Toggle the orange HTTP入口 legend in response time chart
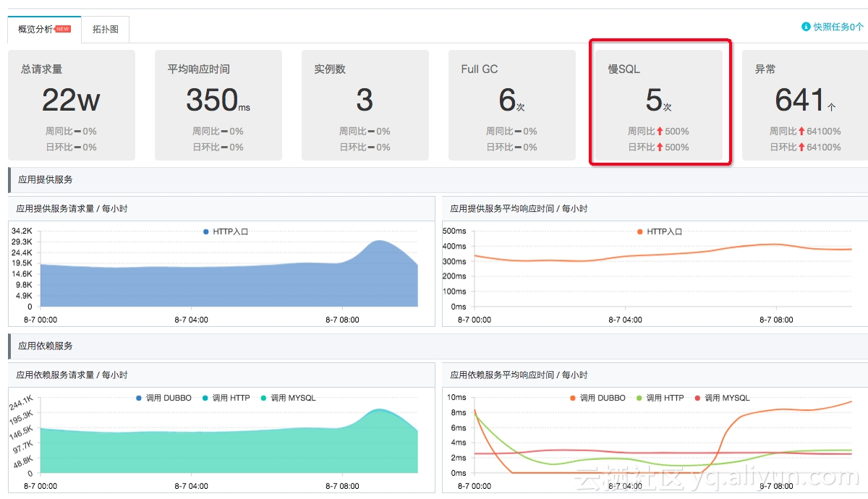This screenshot has width=868, height=499. [x=660, y=232]
